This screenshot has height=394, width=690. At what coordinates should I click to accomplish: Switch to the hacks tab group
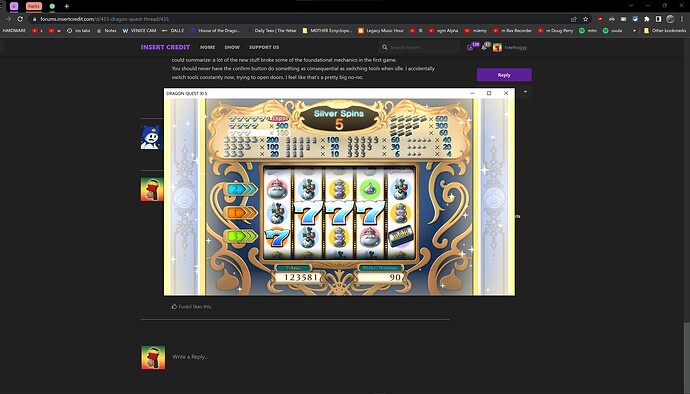point(33,6)
